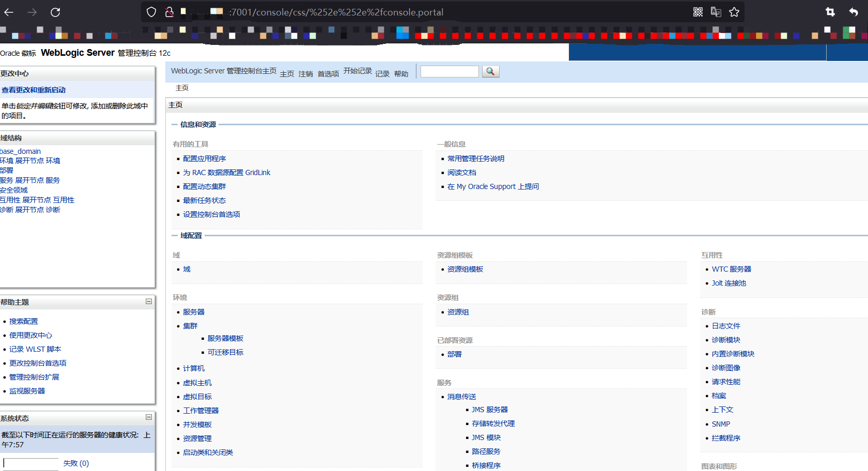Open JMS 服务器 link
Viewport: 868px width, 471px height.
pyautogui.click(x=490, y=410)
